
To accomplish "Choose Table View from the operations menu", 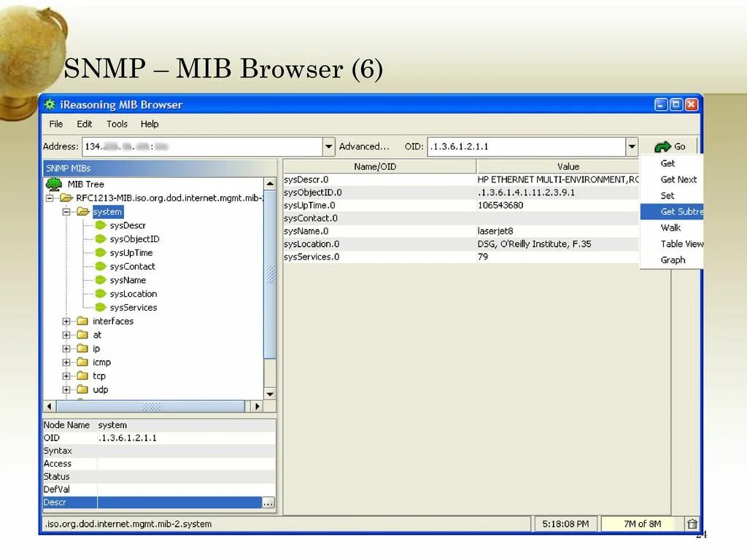I will click(x=671, y=244).
